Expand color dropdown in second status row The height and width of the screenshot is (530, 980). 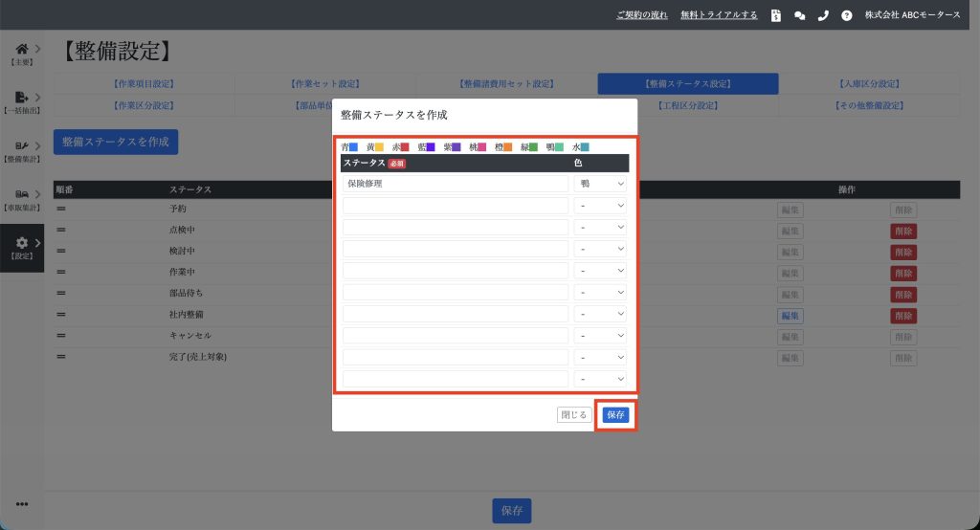click(600, 206)
